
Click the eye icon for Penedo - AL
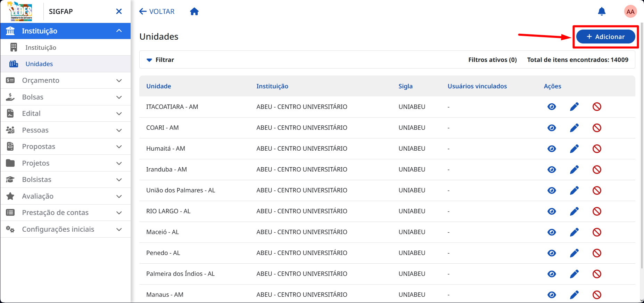pos(552,253)
